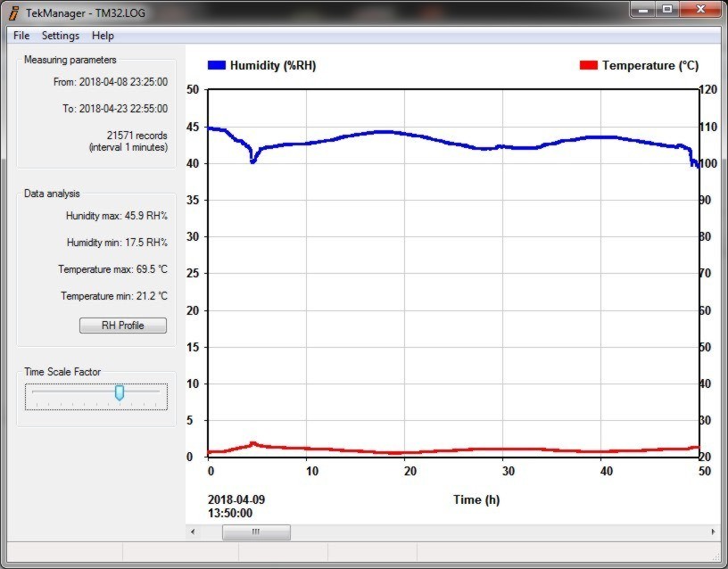
Task: Click the RH Profile button
Action: [122, 326]
